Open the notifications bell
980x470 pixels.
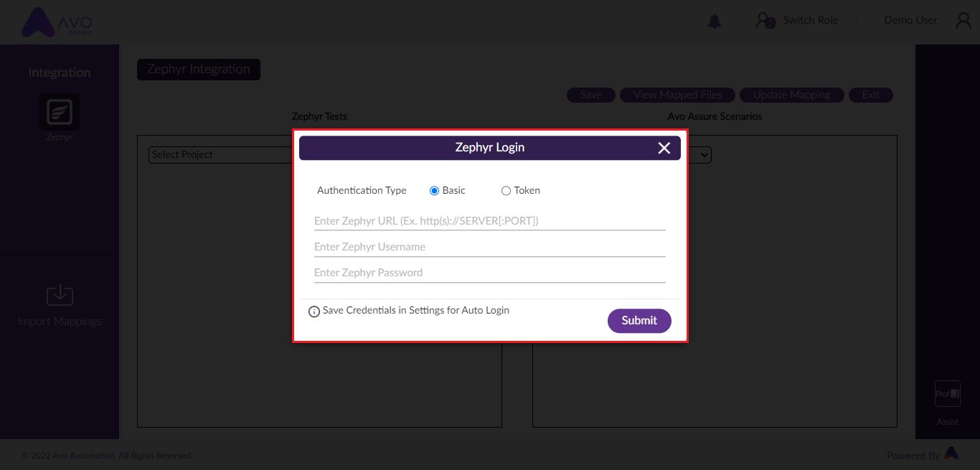715,22
